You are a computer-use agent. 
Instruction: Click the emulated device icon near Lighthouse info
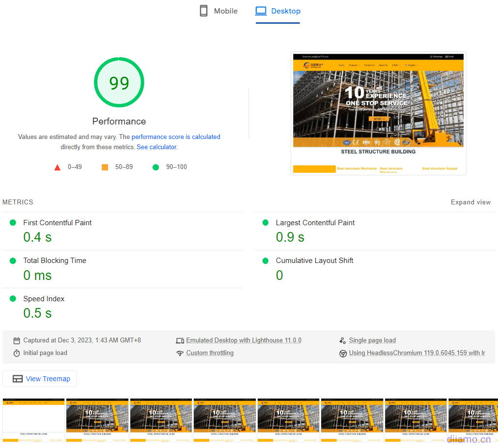click(x=180, y=340)
